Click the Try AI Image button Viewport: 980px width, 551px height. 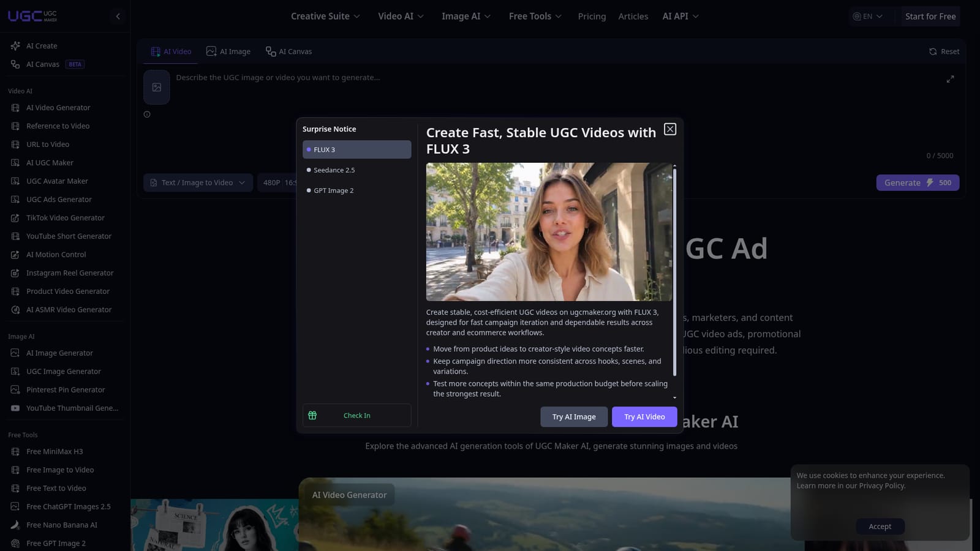(574, 417)
